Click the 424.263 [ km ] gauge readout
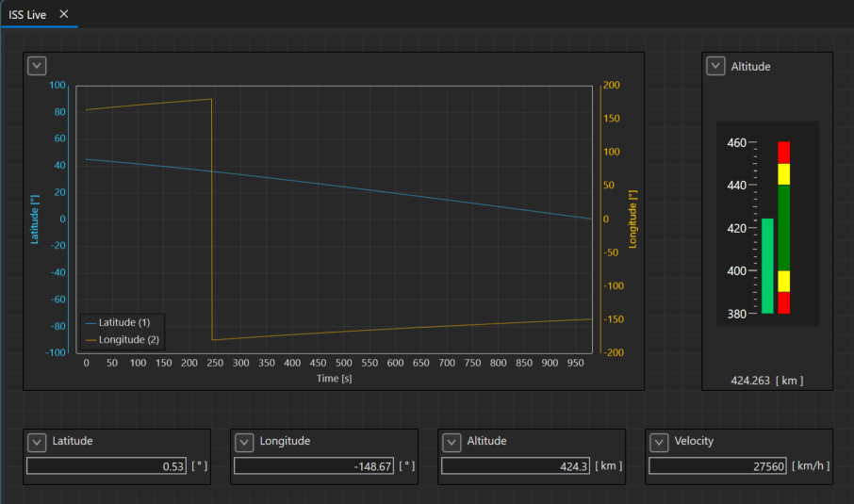Screen dimensions: 854x504 click(767, 381)
